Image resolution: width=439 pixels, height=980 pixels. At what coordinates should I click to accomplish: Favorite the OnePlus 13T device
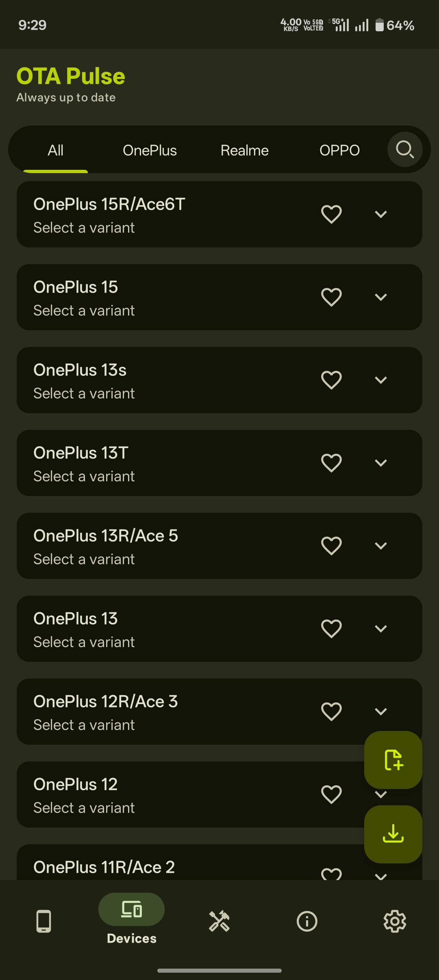pyautogui.click(x=331, y=462)
